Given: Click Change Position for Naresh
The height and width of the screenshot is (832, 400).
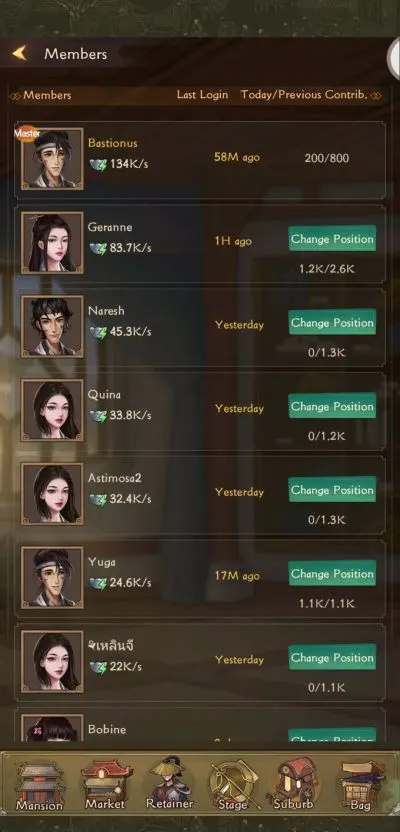Looking at the screenshot, I should click(x=332, y=323).
